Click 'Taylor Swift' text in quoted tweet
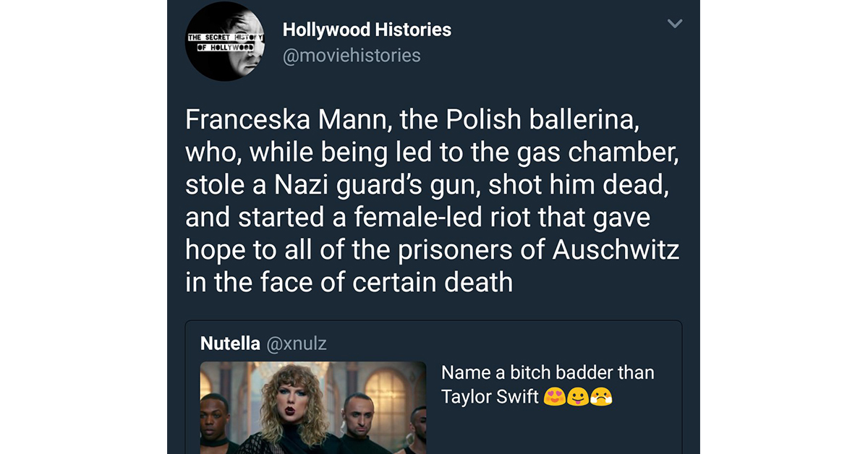The width and height of the screenshot is (868, 454). point(490,396)
